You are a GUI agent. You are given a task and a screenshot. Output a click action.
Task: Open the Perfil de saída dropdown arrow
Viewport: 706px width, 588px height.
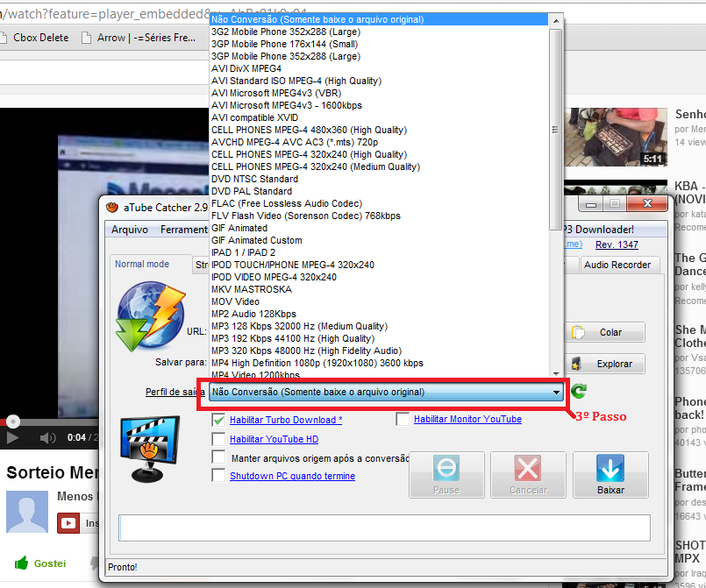pyautogui.click(x=557, y=392)
